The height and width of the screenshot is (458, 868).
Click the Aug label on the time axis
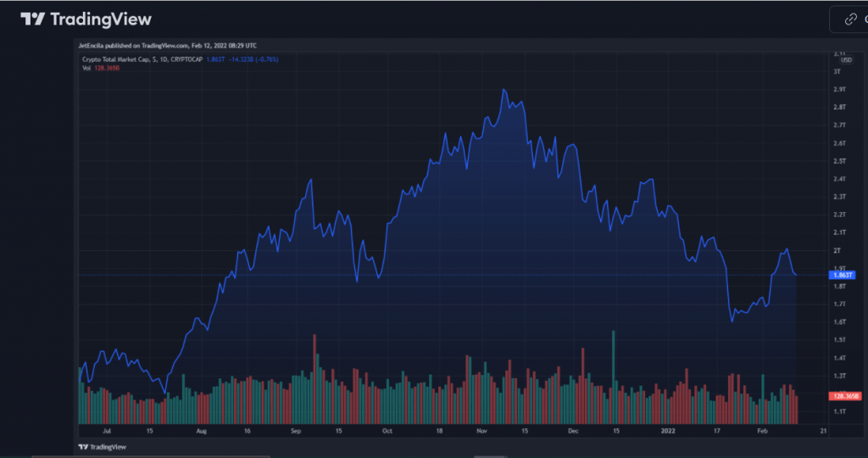coord(201,431)
